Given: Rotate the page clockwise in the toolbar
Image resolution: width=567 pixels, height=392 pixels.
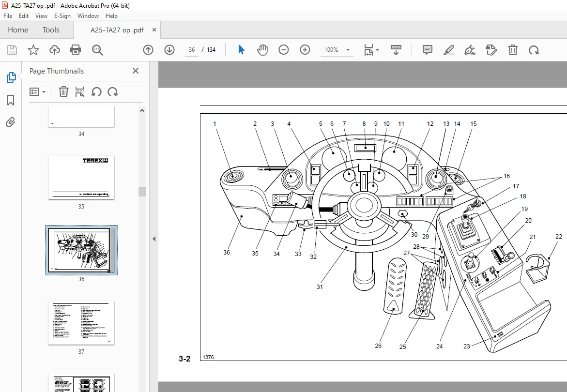Looking at the screenshot, I should (534, 50).
